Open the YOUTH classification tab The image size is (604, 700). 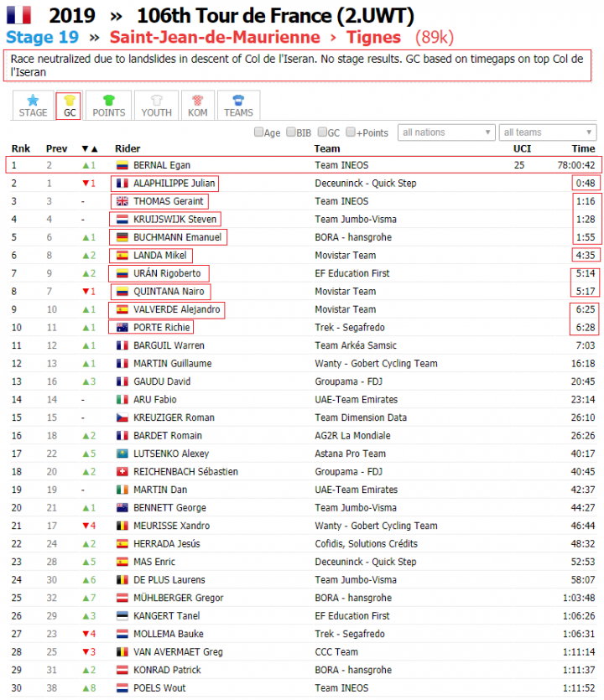(x=156, y=106)
